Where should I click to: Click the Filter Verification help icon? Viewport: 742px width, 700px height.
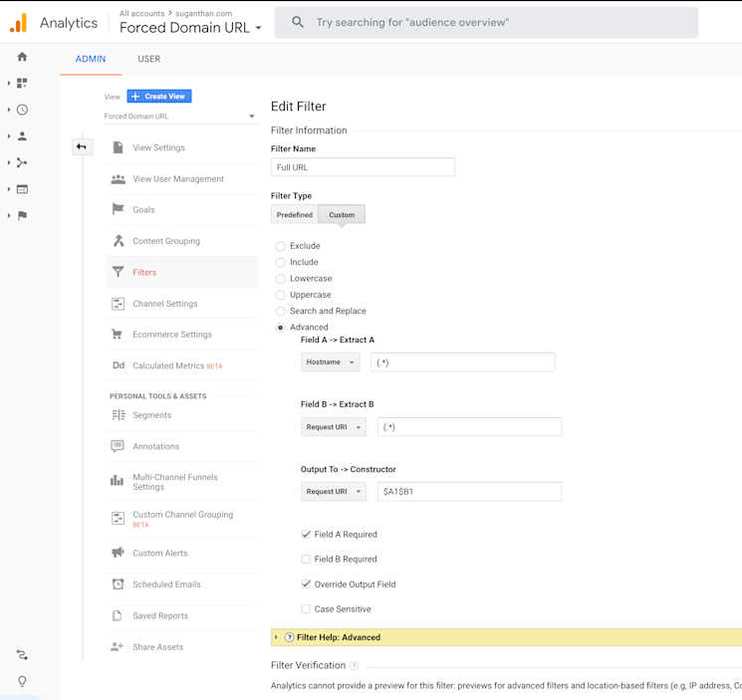click(x=354, y=665)
